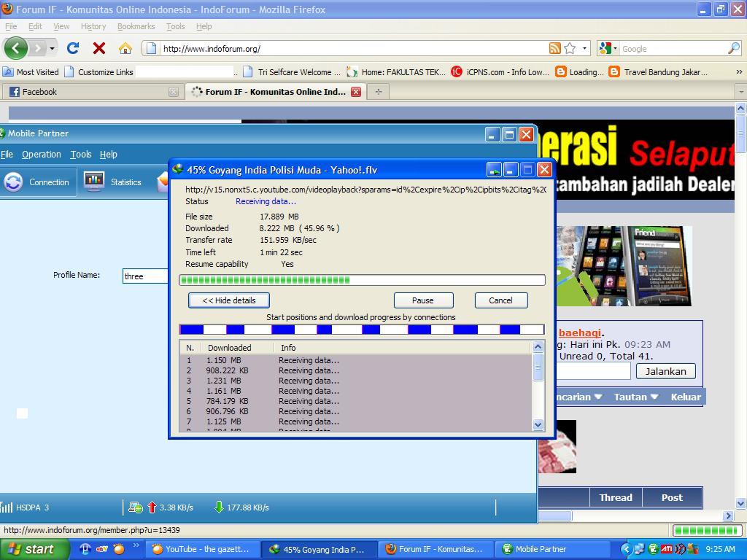The width and height of the screenshot is (747, 560).
Task: Open the Google search engine selector dropdown
Action: [615, 48]
